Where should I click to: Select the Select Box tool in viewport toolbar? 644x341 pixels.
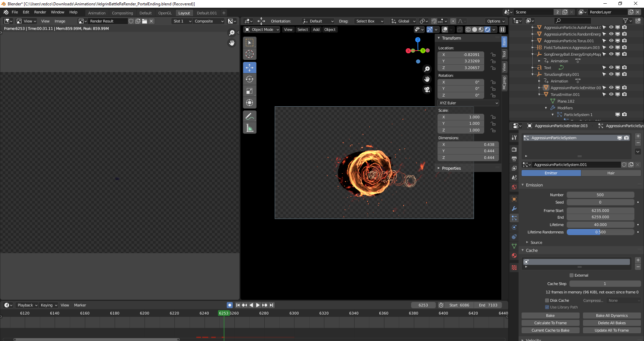250,43
